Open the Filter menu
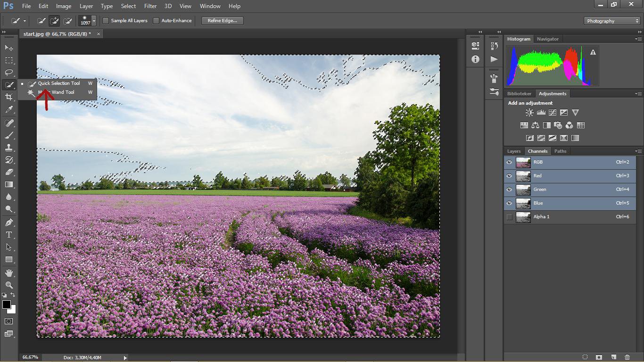Screen dimensions: 644x362 pyautogui.click(x=150, y=6)
